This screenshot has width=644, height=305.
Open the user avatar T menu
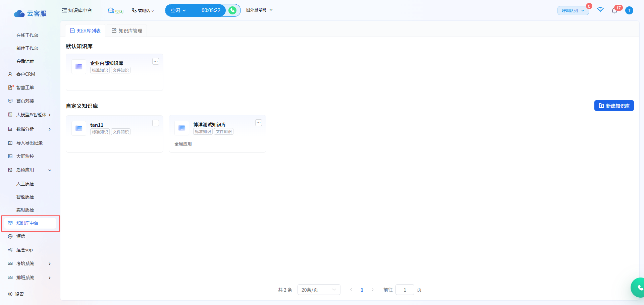629,10
